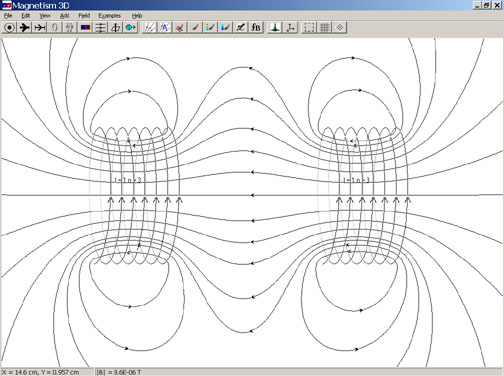
Task: Open the Edit menu
Action: (x=26, y=16)
